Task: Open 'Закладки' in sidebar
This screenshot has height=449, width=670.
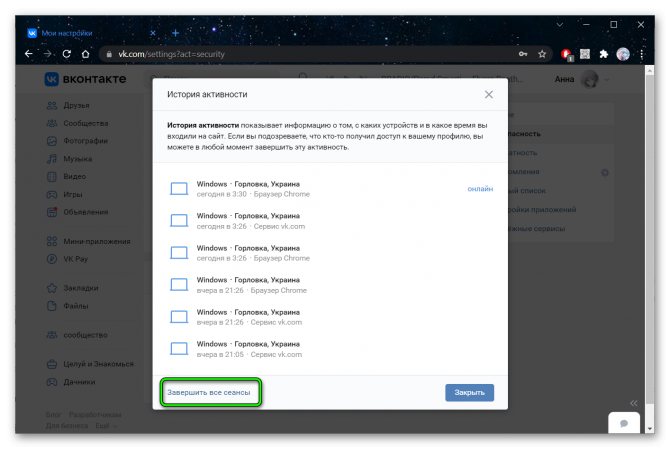Action: click(73, 288)
